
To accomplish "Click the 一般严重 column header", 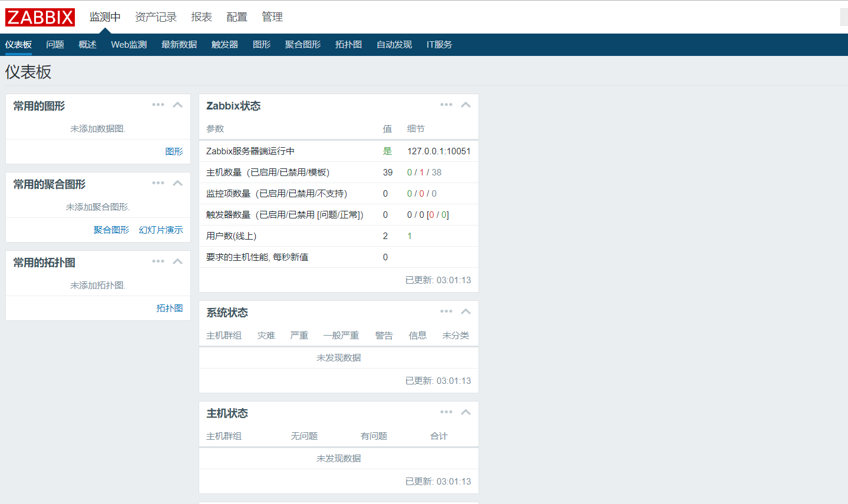I will click(x=341, y=336).
